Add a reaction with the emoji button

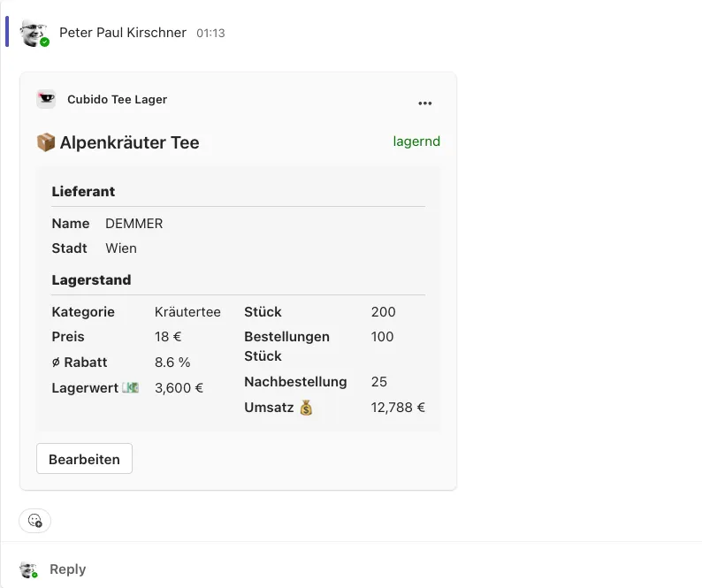click(x=35, y=520)
